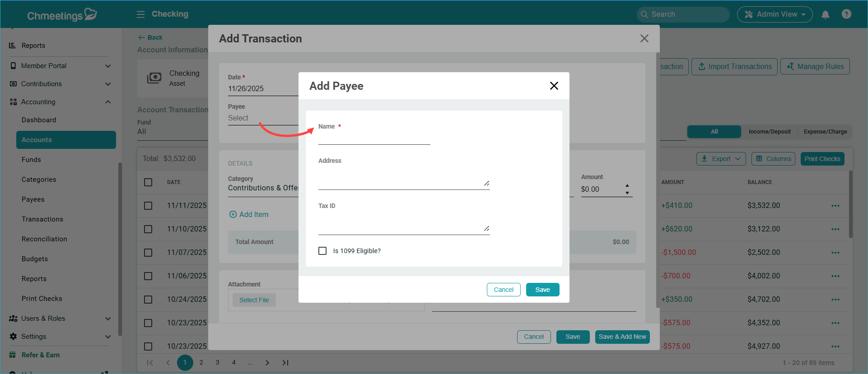Go to next page arrow in pagination
Image resolution: width=868 pixels, height=374 pixels.
(x=267, y=363)
